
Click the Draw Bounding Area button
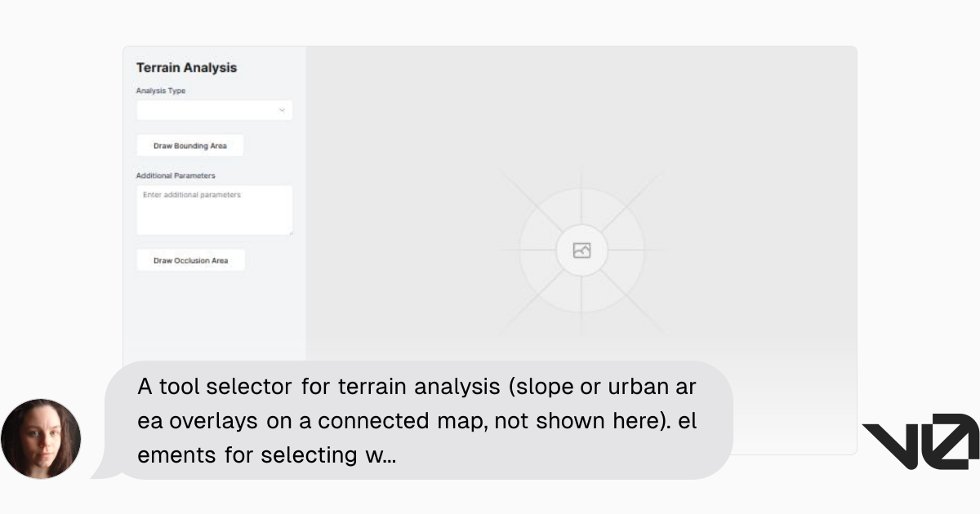(190, 146)
